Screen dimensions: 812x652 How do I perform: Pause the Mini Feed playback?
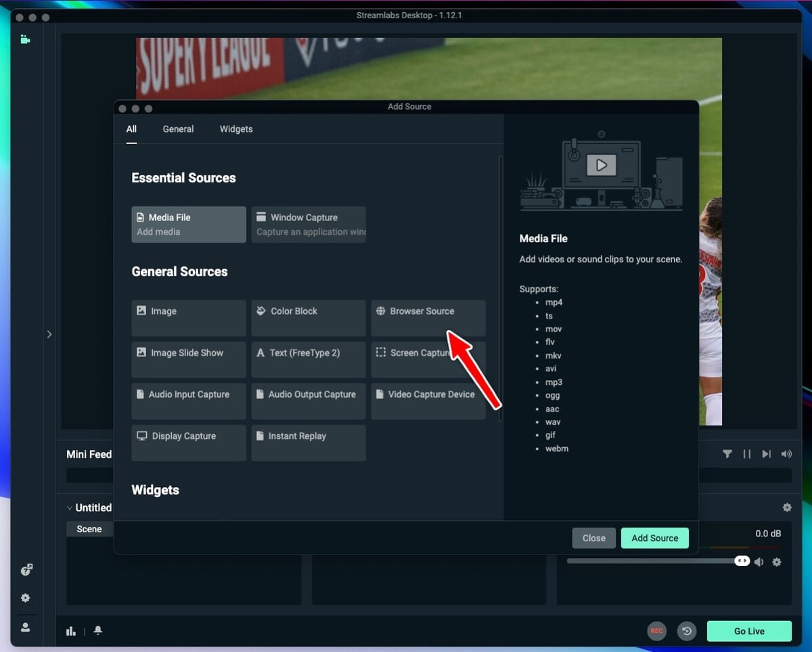(746, 454)
